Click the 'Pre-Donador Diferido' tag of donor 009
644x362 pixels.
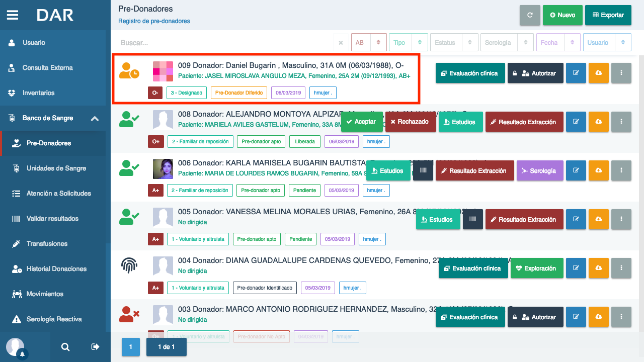239,93
